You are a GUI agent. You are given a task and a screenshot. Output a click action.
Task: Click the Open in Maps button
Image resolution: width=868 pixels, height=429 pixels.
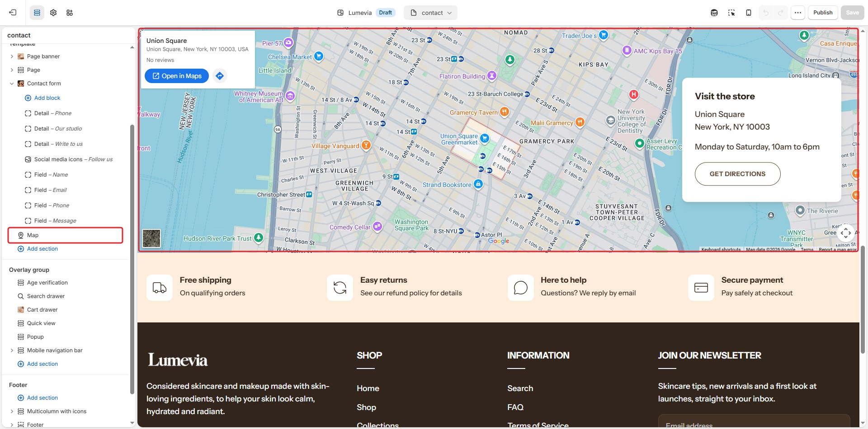pyautogui.click(x=177, y=76)
